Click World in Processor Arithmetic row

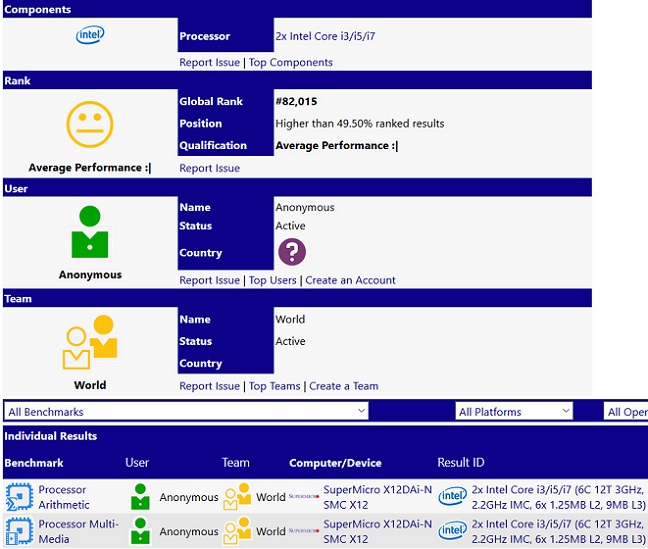[271, 497]
